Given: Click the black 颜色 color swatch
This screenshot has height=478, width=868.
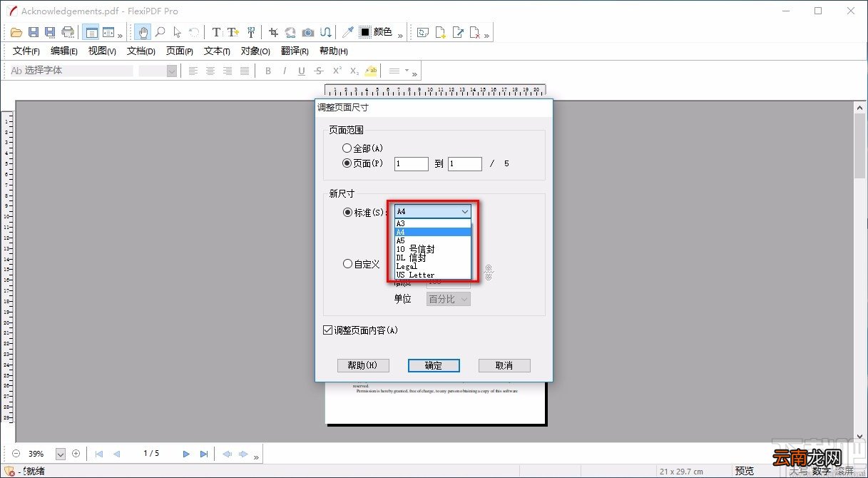Looking at the screenshot, I should 365,32.
